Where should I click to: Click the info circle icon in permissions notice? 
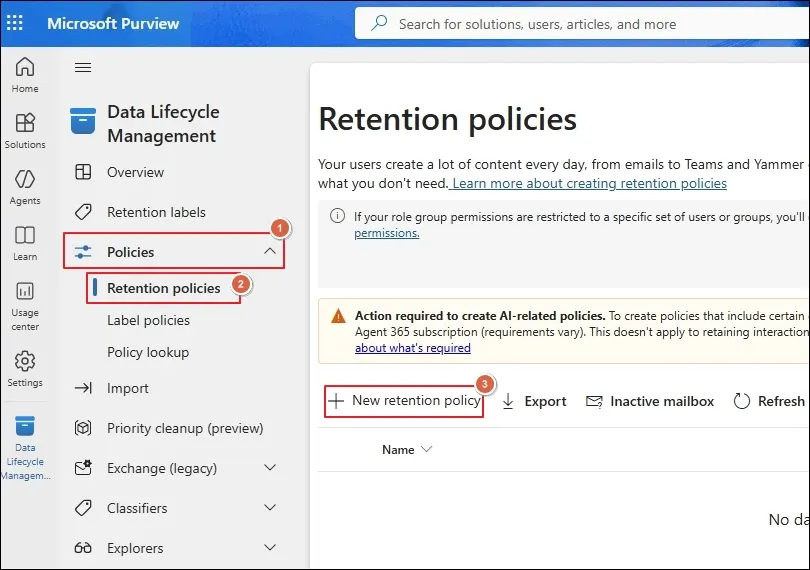pyautogui.click(x=337, y=215)
